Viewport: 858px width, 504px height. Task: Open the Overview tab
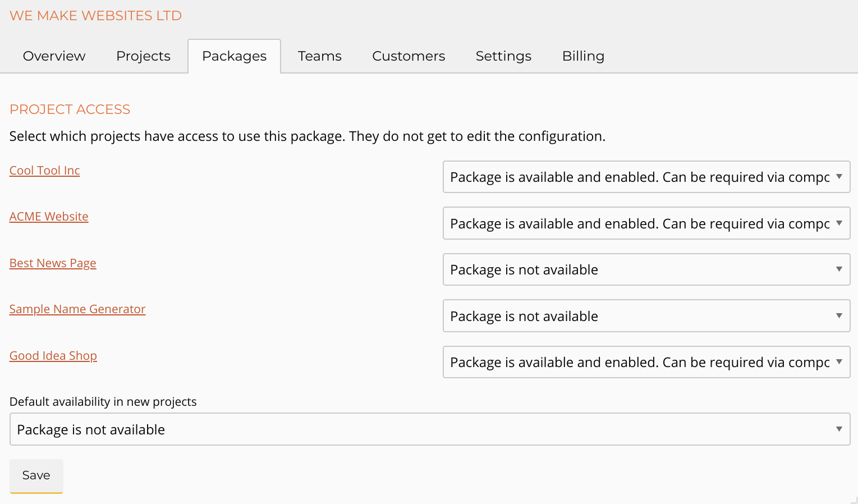click(54, 56)
